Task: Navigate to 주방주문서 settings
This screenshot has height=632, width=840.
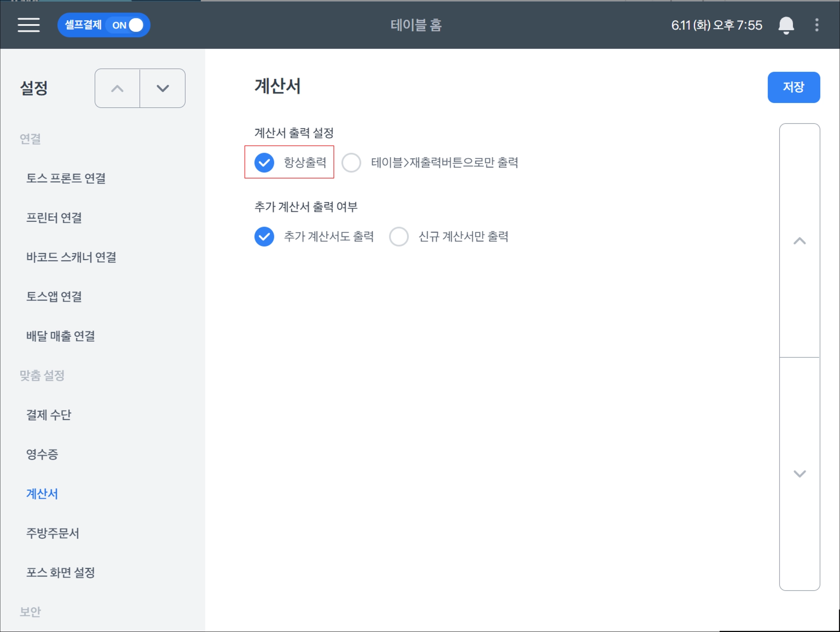Action: 53,533
